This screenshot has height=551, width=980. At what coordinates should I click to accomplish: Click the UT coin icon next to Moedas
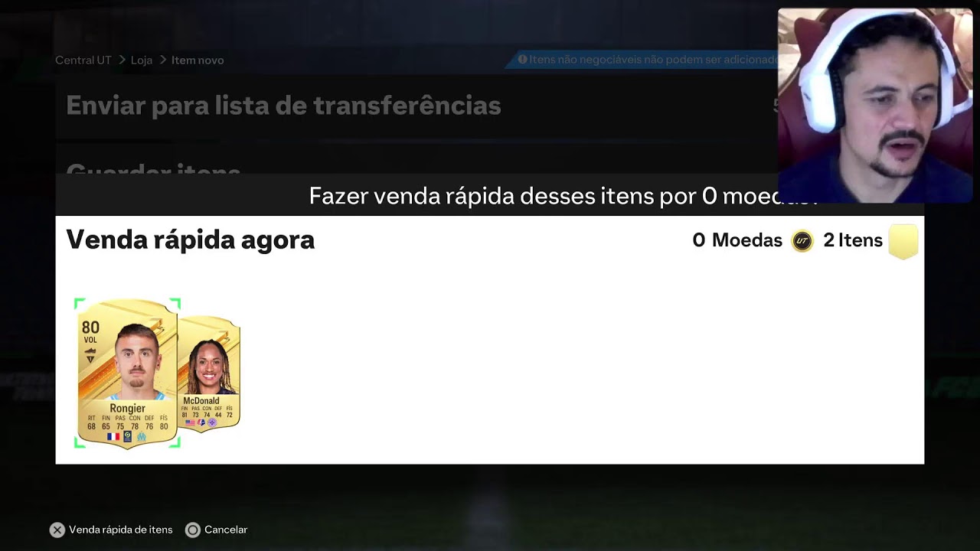tap(802, 241)
